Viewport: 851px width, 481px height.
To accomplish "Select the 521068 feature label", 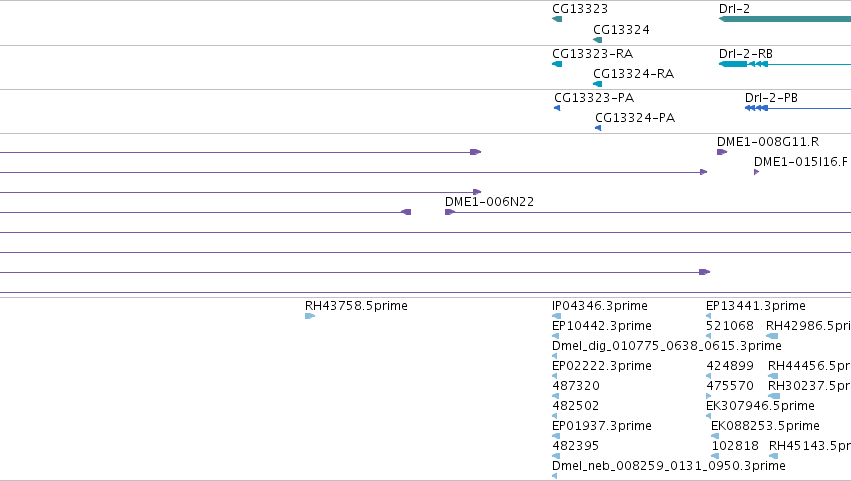I will [x=729, y=326].
